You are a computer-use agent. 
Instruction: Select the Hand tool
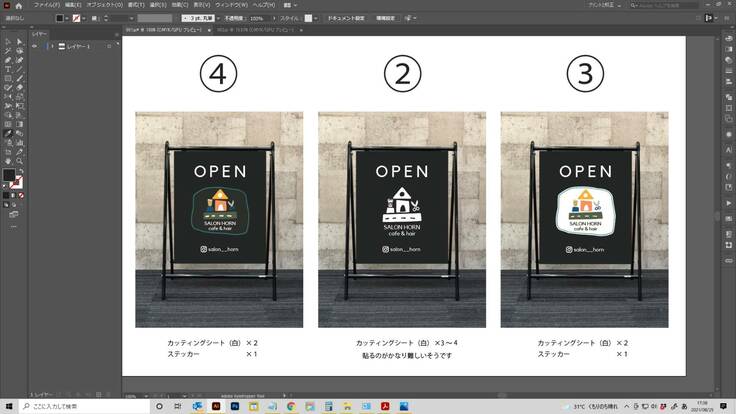point(8,160)
